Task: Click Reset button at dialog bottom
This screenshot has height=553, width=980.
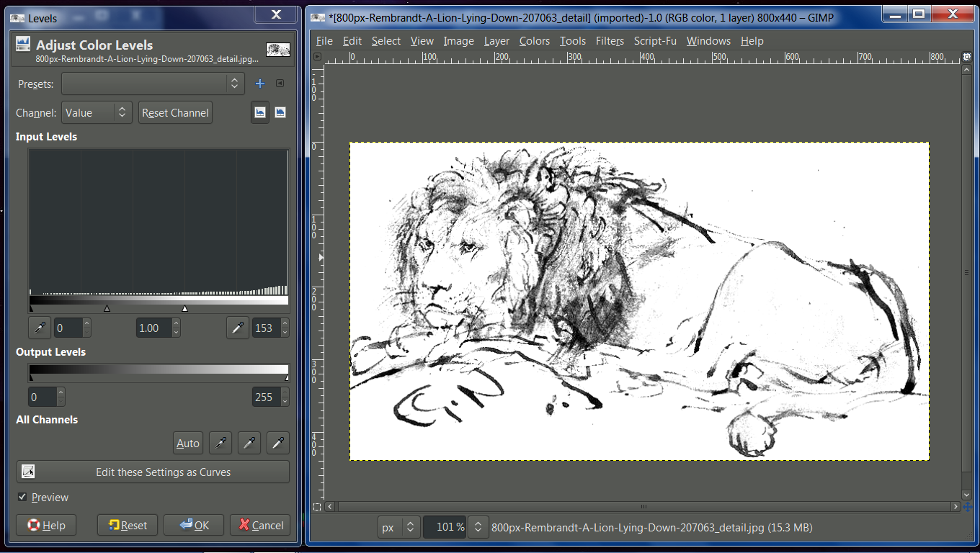Action: click(x=128, y=525)
